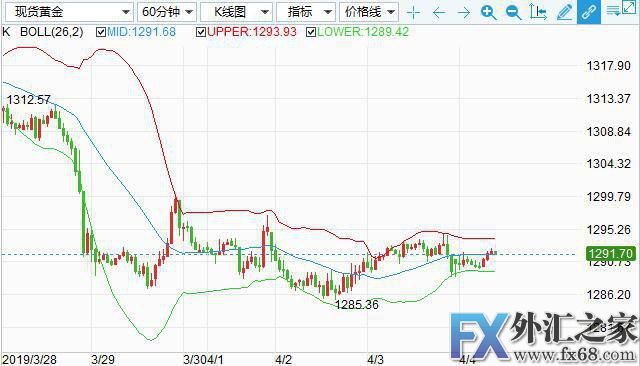Move chart back with left arrow
The image size is (640, 366).
pos(439,13)
